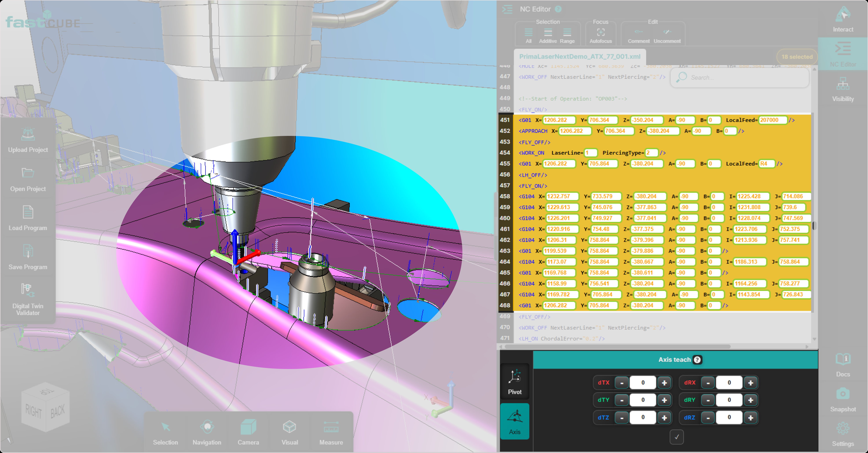Open the NC Editor side panel
Image resolution: width=868 pixels, height=453 pixels.
pyautogui.click(x=843, y=54)
